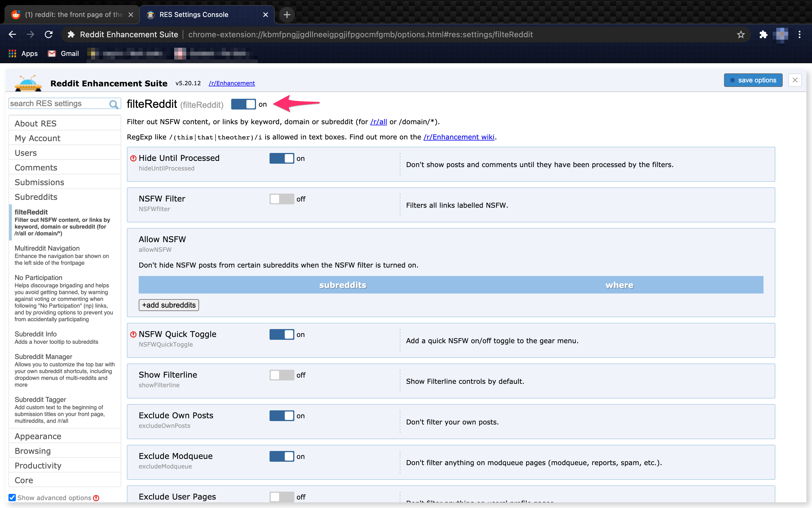The height and width of the screenshot is (508, 812).
Task: Close the reddit front page tab
Action: click(131, 14)
